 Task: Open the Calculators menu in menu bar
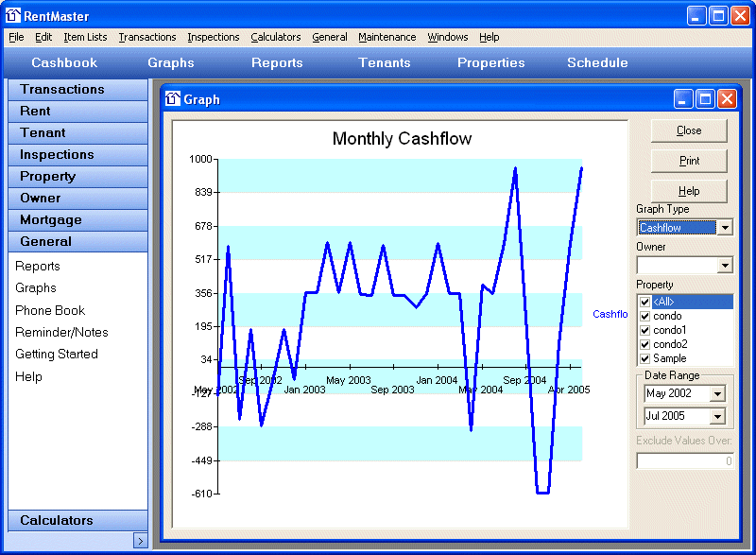(275, 37)
